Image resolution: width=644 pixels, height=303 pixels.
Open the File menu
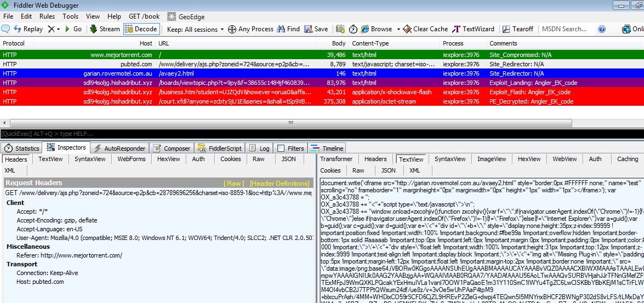pyautogui.click(x=8, y=17)
